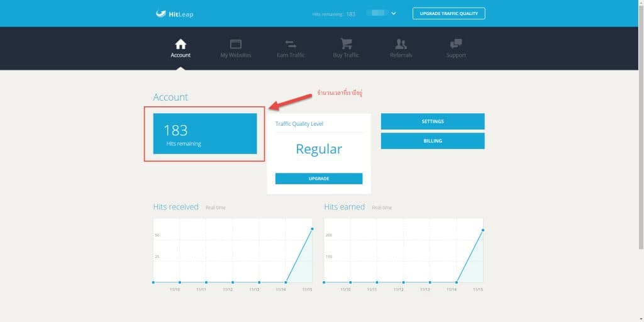Switch to the My Websites tab label
Screen dimensions: 644x322
coord(236,55)
